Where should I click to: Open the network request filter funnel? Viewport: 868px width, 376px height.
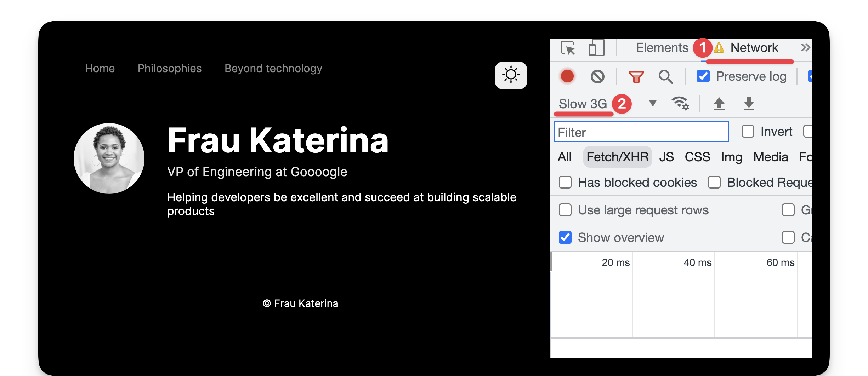coord(636,77)
